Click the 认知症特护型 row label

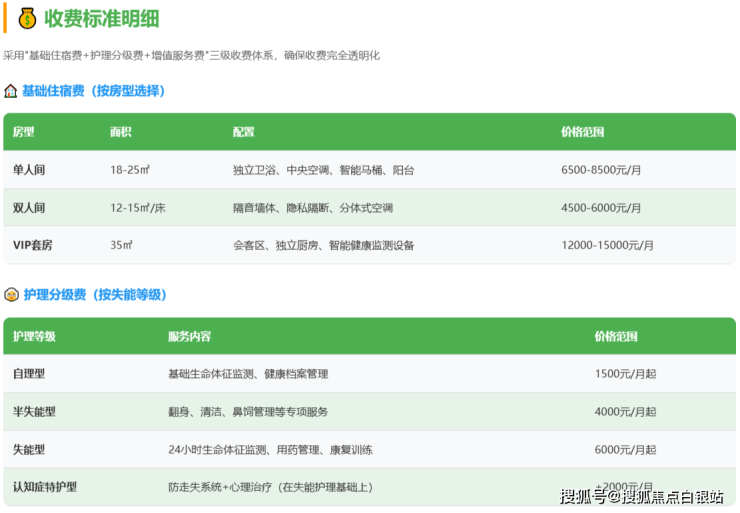tap(45, 487)
